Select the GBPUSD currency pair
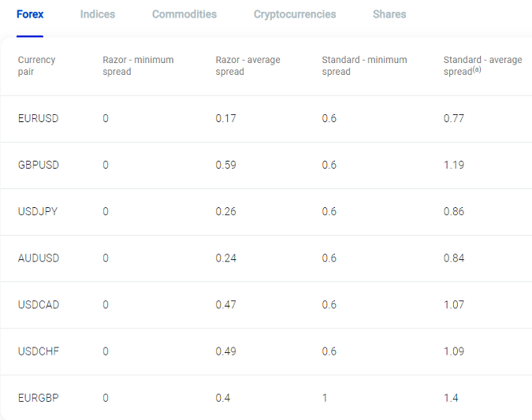532x420 pixels. (x=39, y=165)
